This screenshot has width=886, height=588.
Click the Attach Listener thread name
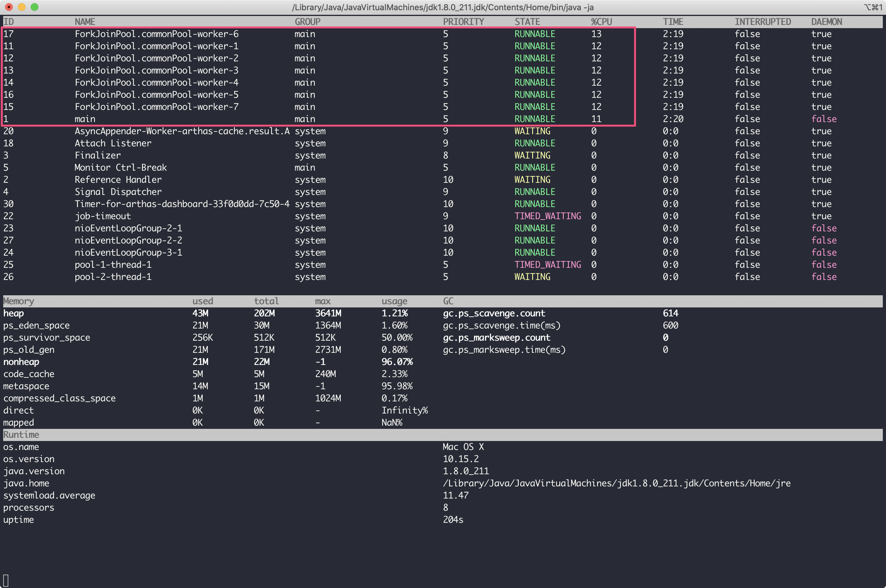(x=113, y=143)
